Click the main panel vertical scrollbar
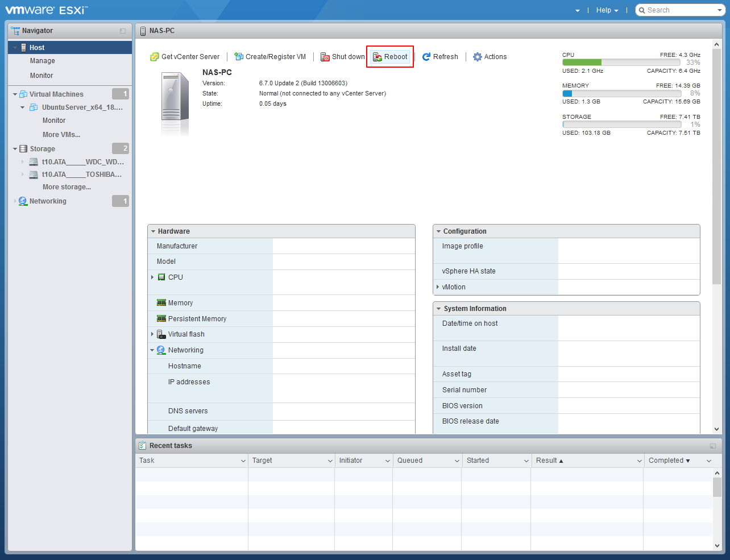 pos(716,168)
